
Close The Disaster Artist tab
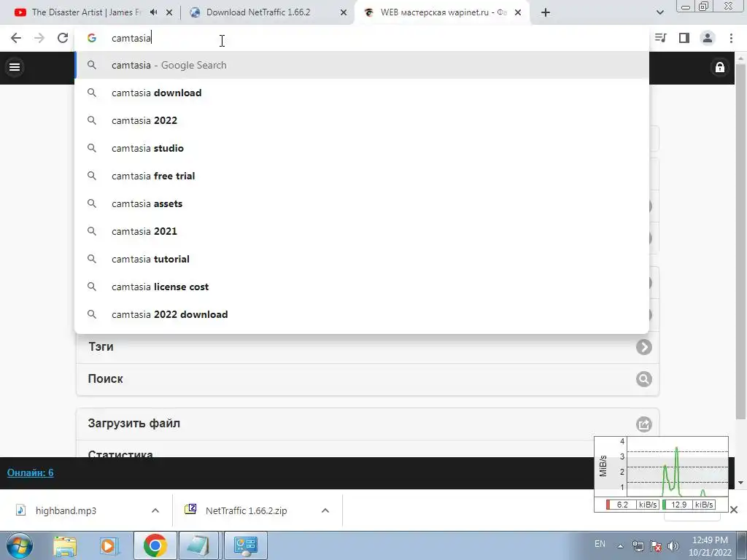169,12
